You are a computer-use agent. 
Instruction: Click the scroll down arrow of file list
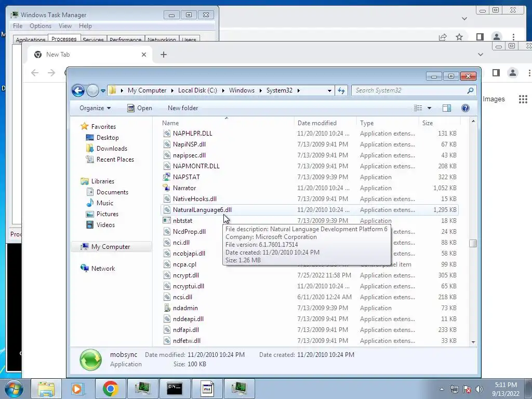473,342
